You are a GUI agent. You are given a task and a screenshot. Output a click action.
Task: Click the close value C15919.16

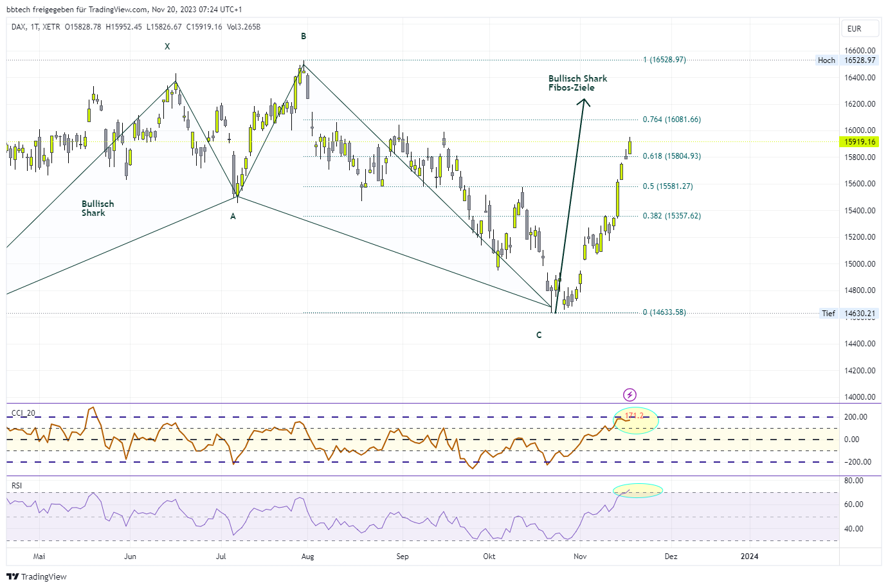tap(204, 27)
